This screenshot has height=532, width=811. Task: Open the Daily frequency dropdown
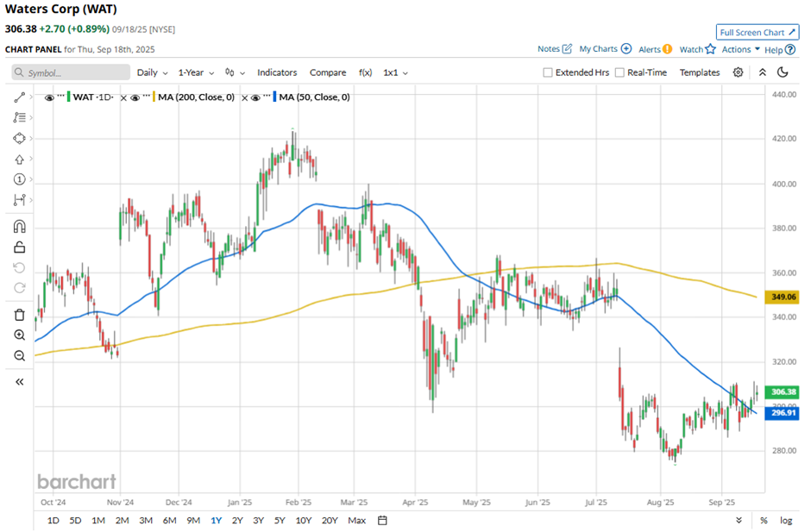pyautogui.click(x=152, y=72)
